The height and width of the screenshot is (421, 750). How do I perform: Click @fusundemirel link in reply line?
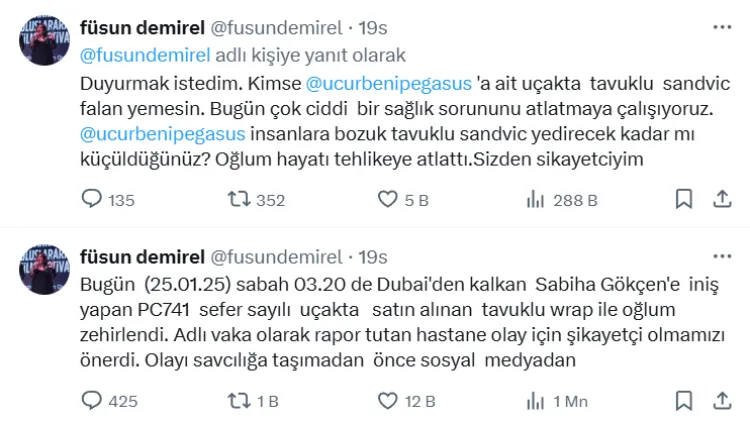140,55
